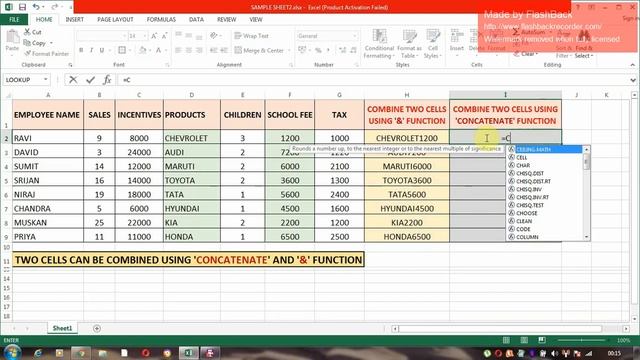640x360 pixels.
Task: Click the Decrease Indent icon
Action: pyautogui.click(x=213, y=50)
